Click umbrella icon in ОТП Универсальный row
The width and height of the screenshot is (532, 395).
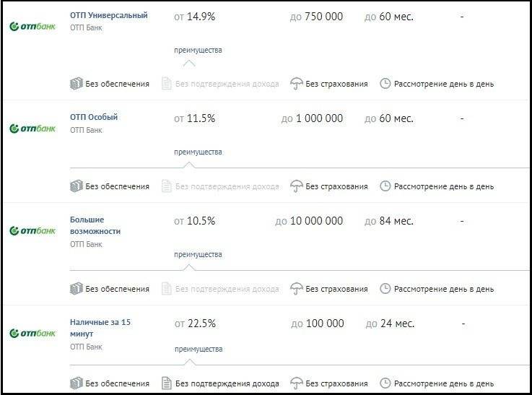point(296,84)
